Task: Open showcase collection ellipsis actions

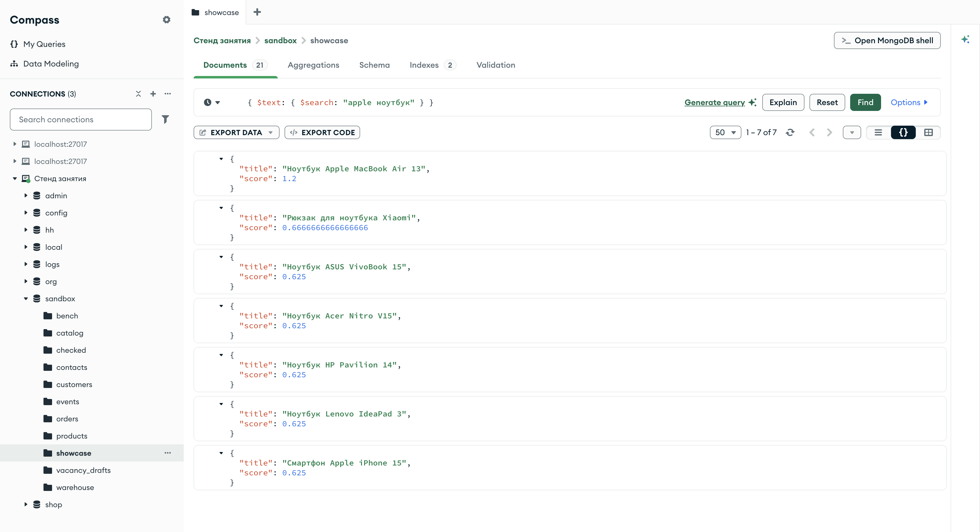Action: 168,453
